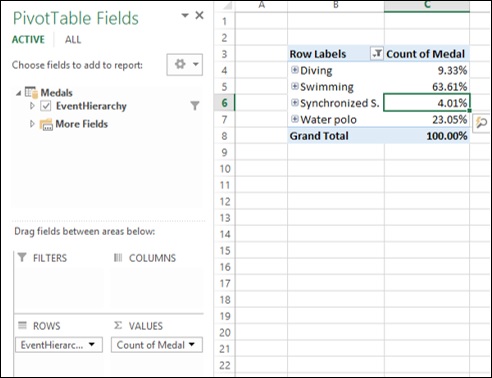Viewport: 492px width, 378px height.
Task: Expand the EventHierarchy tree node
Action: pyautogui.click(x=32, y=106)
